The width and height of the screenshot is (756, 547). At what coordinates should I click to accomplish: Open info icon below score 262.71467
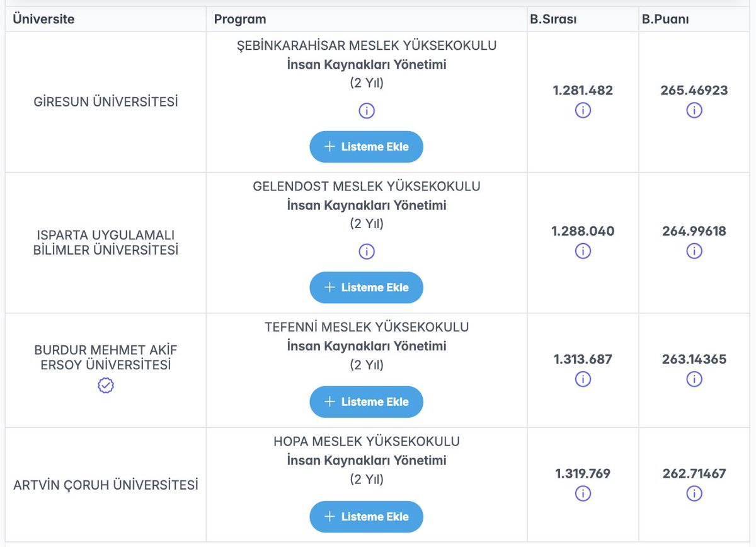[x=694, y=493]
